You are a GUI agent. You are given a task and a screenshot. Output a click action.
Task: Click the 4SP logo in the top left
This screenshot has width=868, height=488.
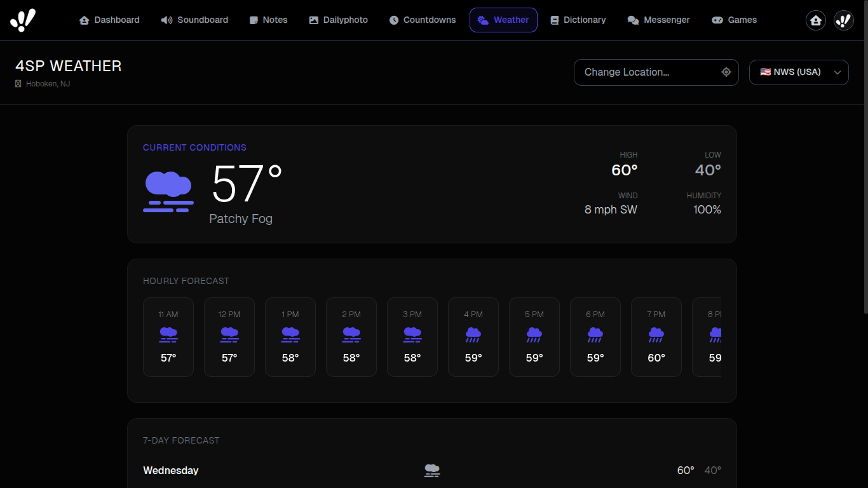23,20
